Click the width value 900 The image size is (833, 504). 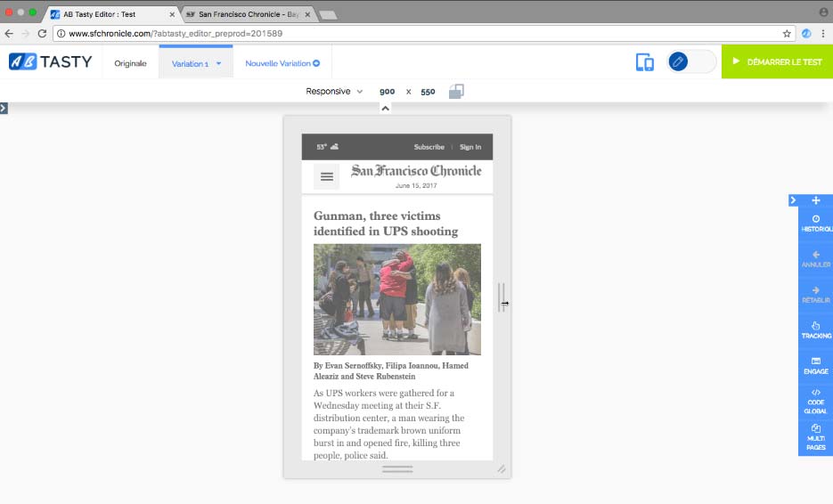coord(388,92)
